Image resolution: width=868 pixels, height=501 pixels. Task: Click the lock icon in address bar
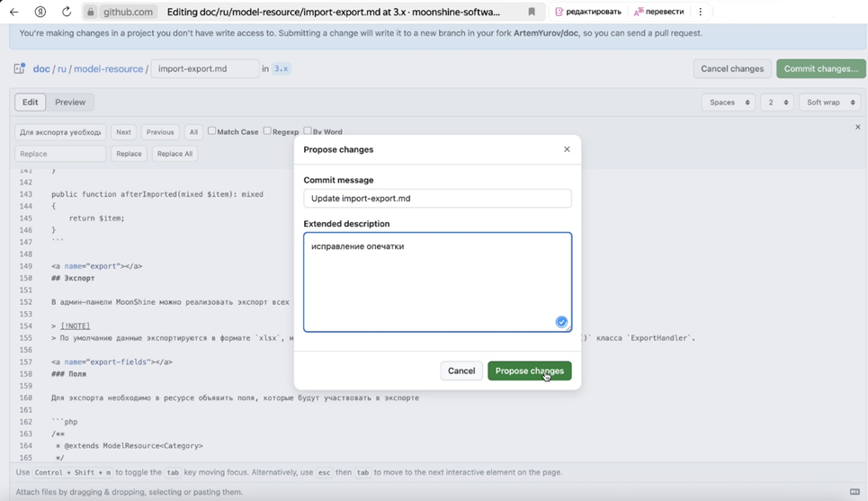click(91, 12)
